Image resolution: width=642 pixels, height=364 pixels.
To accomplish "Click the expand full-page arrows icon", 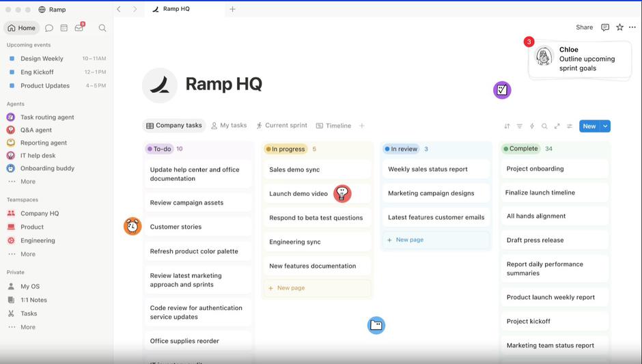I will [557, 126].
